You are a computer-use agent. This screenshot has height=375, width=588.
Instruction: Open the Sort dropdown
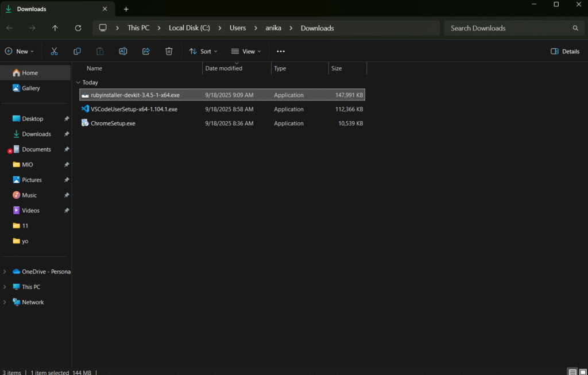click(203, 51)
